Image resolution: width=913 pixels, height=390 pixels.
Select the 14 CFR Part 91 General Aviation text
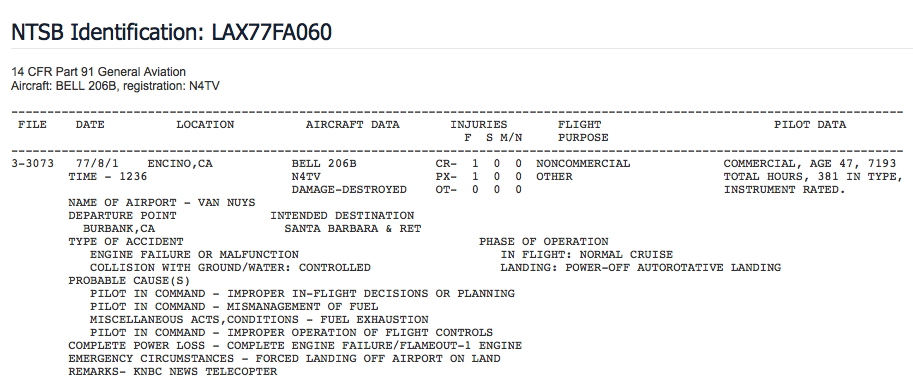pos(98,72)
